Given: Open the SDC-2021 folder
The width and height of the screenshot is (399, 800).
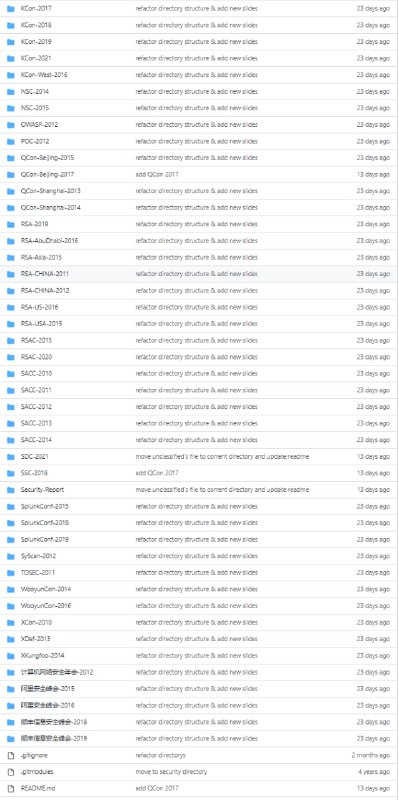Looking at the screenshot, I should point(35,457).
